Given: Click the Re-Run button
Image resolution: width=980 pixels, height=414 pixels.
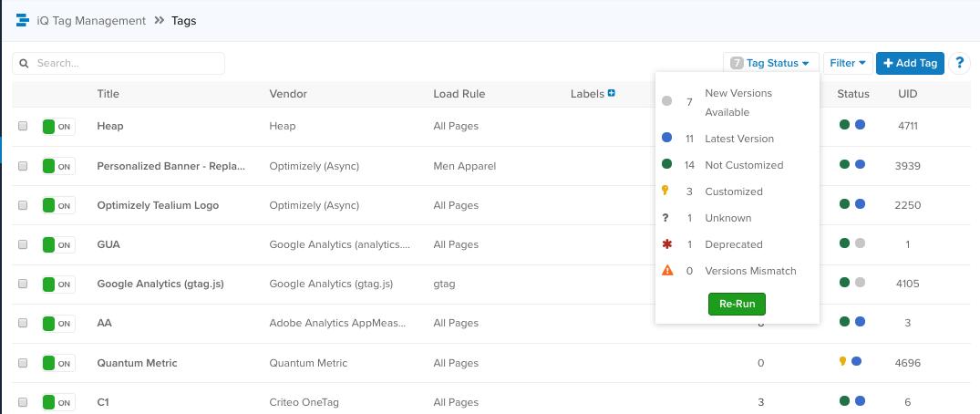Looking at the screenshot, I should click(737, 304).
